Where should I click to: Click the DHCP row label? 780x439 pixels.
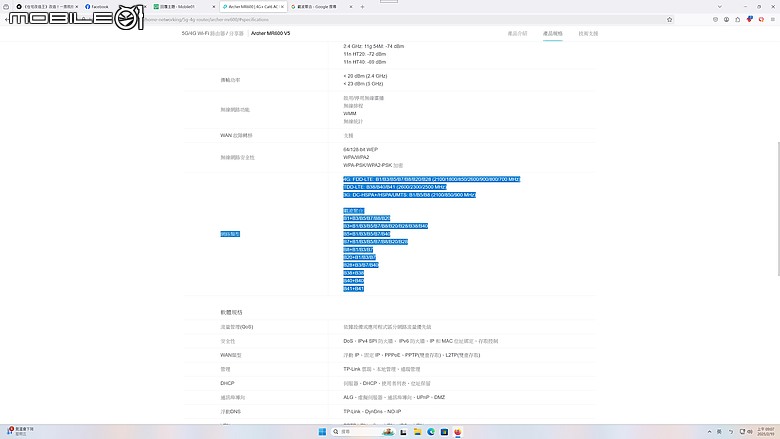[x=227, y=383]
